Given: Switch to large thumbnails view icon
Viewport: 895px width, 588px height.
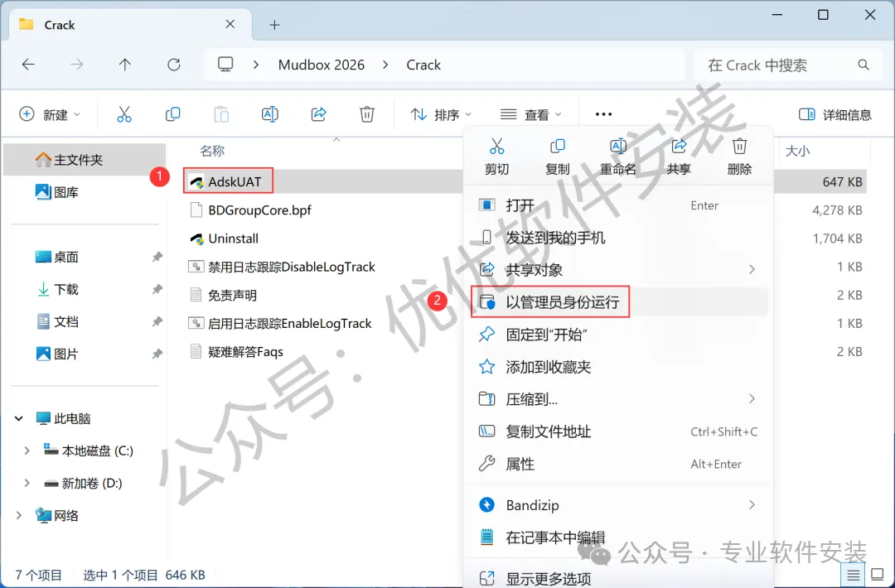Looking at the screenshot, I should [877, 575].
